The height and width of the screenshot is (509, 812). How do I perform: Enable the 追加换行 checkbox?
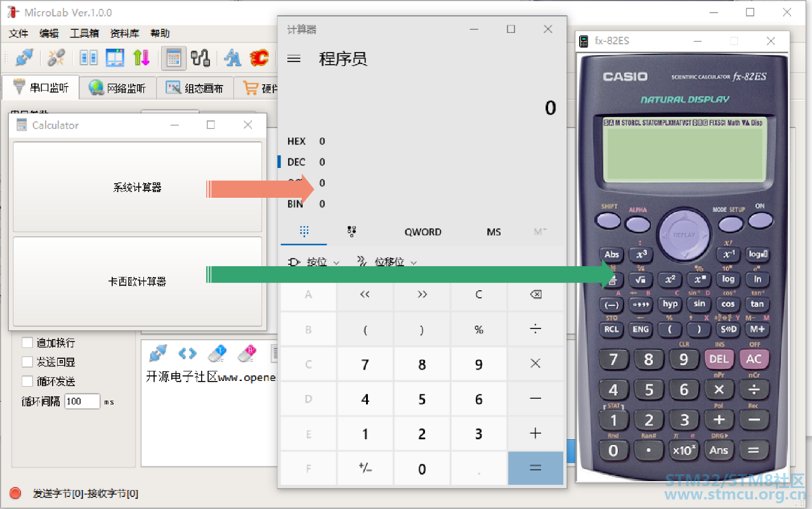pyautogui.click(x=27, y=342)
